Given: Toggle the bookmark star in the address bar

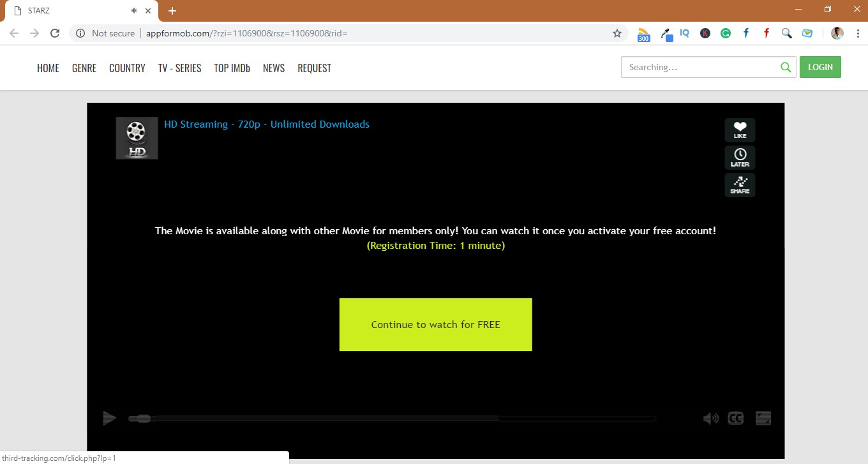Looking at the screenshot, I should [x=617, y=33].
